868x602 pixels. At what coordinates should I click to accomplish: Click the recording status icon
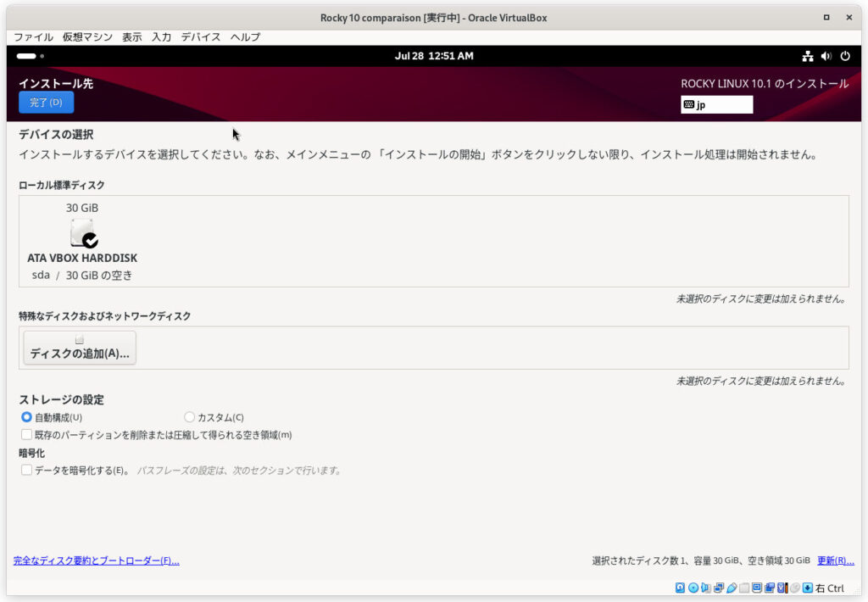(x=770, y=588)
